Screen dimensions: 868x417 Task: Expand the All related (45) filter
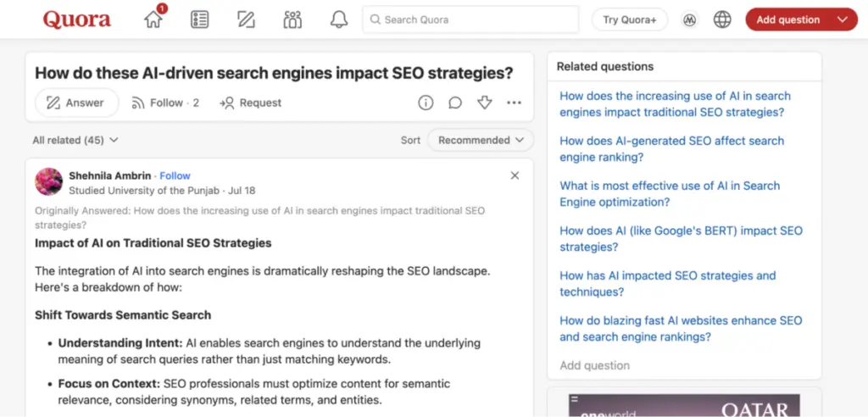[75, 140]
